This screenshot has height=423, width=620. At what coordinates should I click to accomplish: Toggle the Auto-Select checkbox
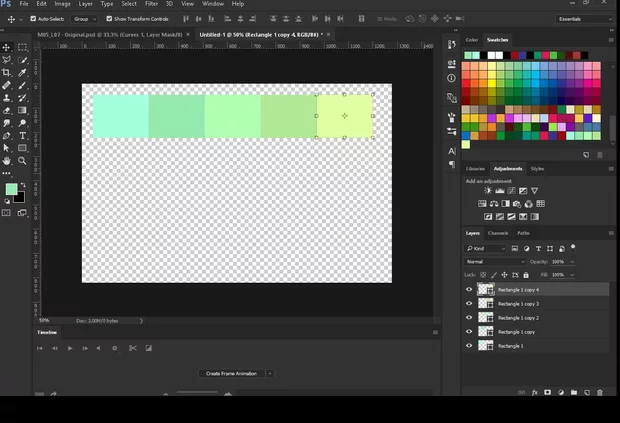(x=33, y=18)
